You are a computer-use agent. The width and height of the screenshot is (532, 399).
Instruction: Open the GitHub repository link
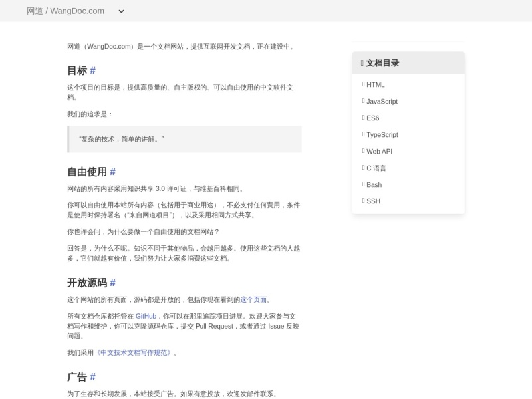pos(146,317)
